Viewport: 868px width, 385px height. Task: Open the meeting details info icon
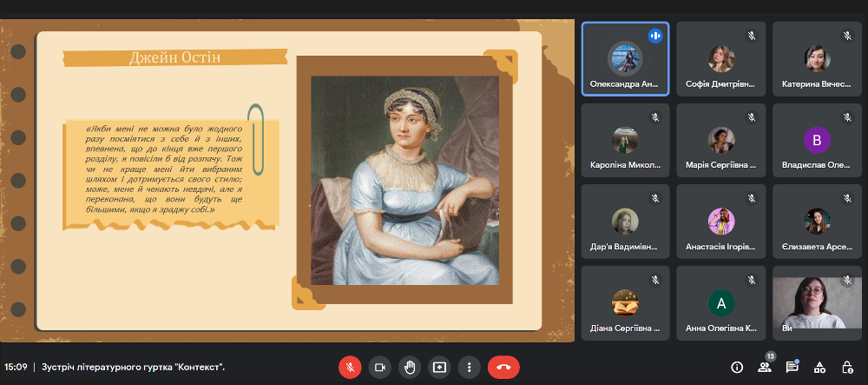pyautogui.click(x=737, y=367)
